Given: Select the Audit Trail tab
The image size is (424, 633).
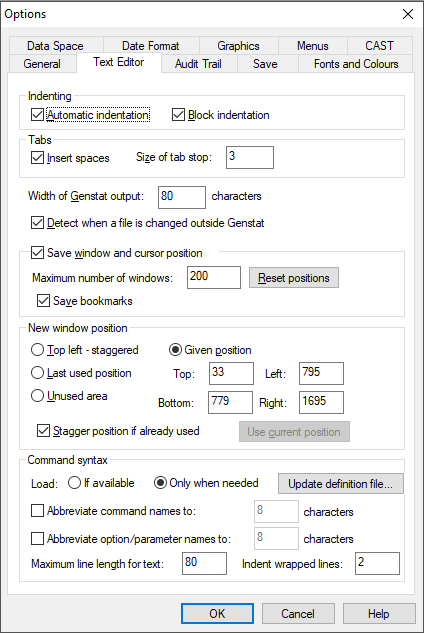Looking at the screenshot, I should click(x=198, y=64).
